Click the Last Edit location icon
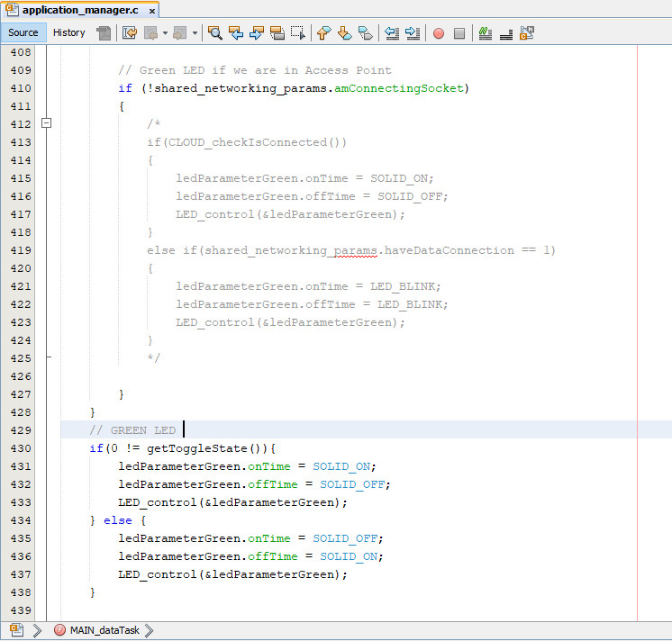This screenshot has width=672, height=641. pyautogui.click(x=129, y=33)
